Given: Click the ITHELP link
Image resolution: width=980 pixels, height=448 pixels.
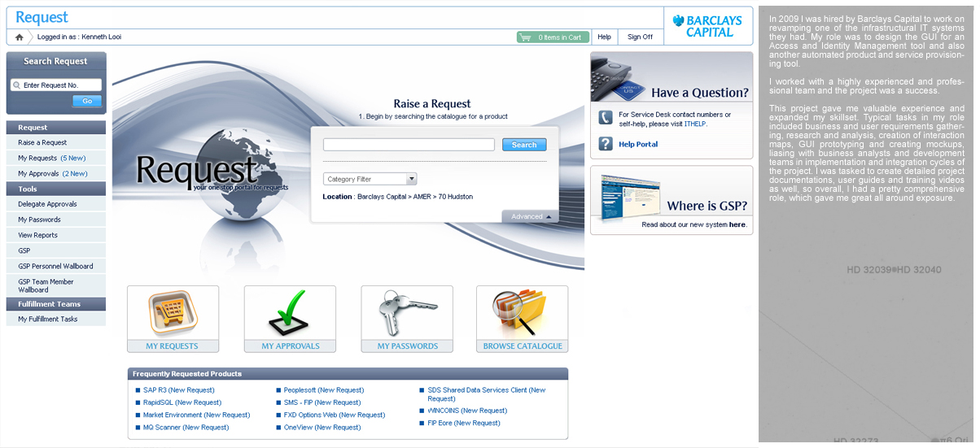Looking at the screenshot, I should click(695, 124).
